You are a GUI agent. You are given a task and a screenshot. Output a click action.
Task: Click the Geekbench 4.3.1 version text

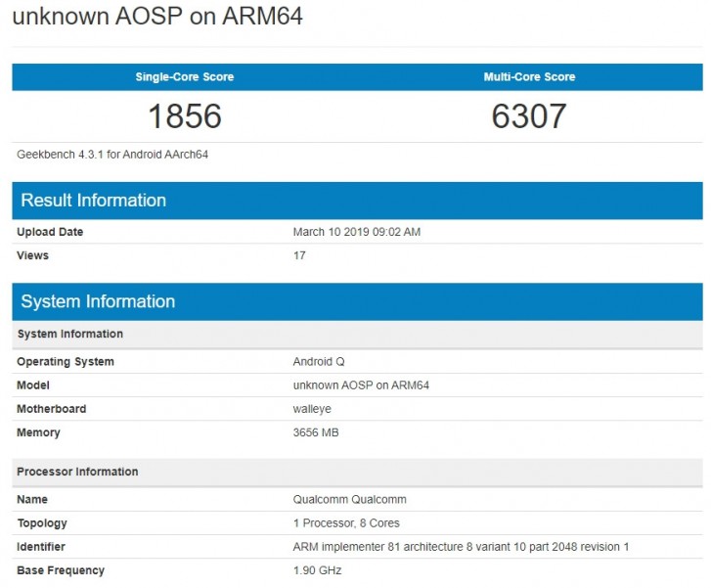coord(112,155)
